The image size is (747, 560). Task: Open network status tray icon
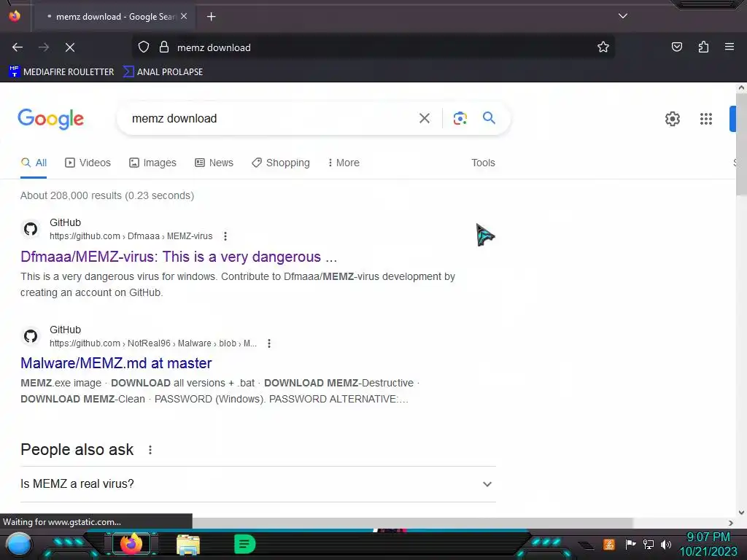(x=649, y=544)
